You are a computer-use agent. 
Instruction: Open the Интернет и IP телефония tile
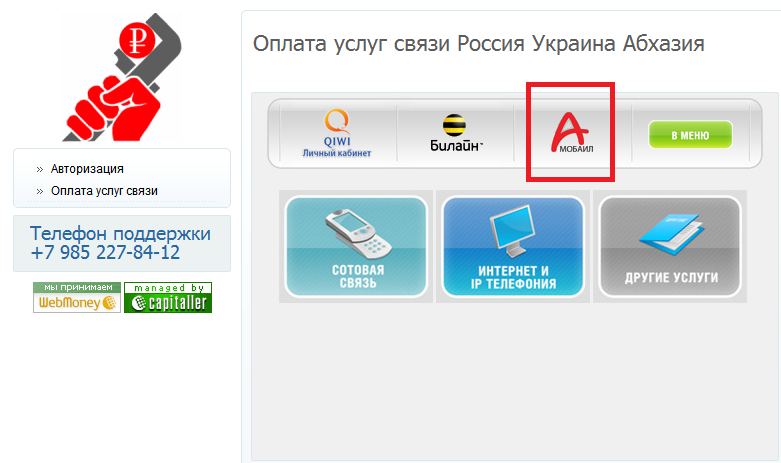click(513, 247)
